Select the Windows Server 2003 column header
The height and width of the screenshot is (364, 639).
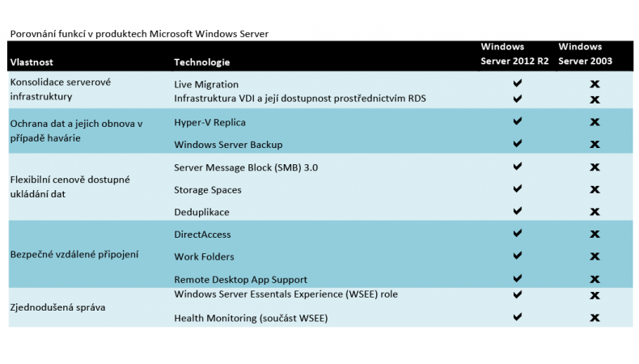point(585,54)
